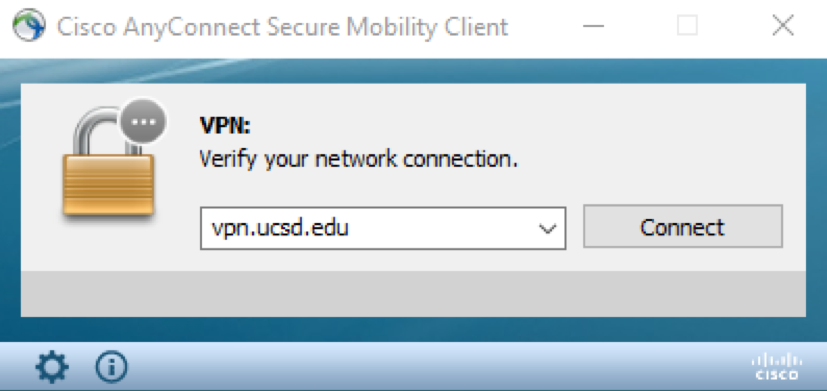Click the grayed-out maximize window button
Viewport: 827px width, 391px height.
(x=687, y=26)
